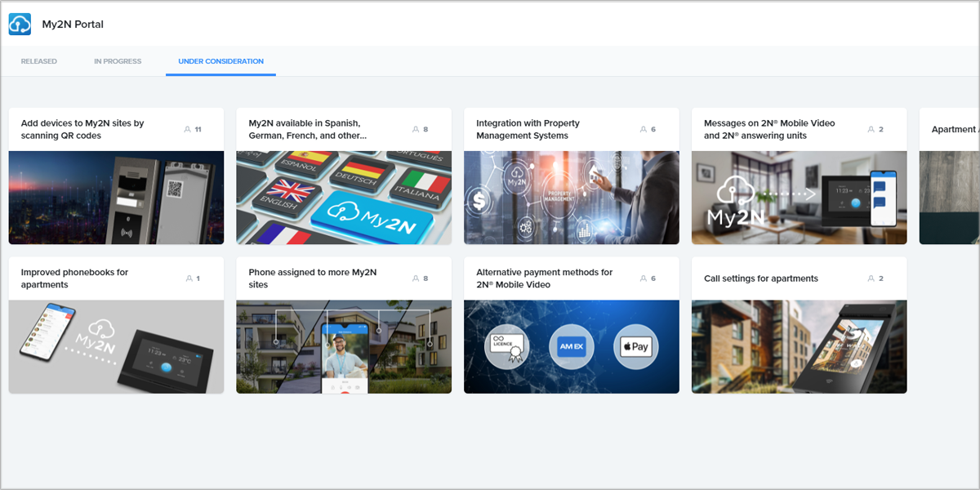Open 'Alternative payment methods for 2N® Mobile Video' title

click(x=544, y=278)
